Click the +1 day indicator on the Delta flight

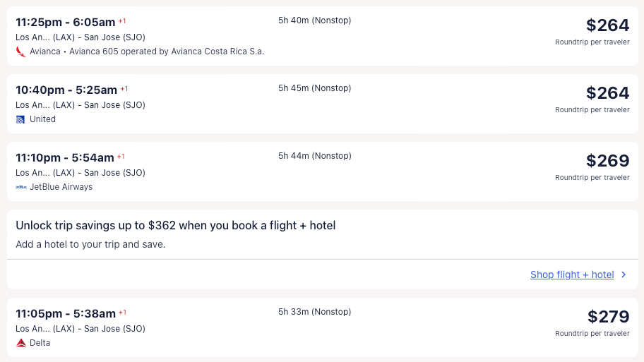point(122,312)
